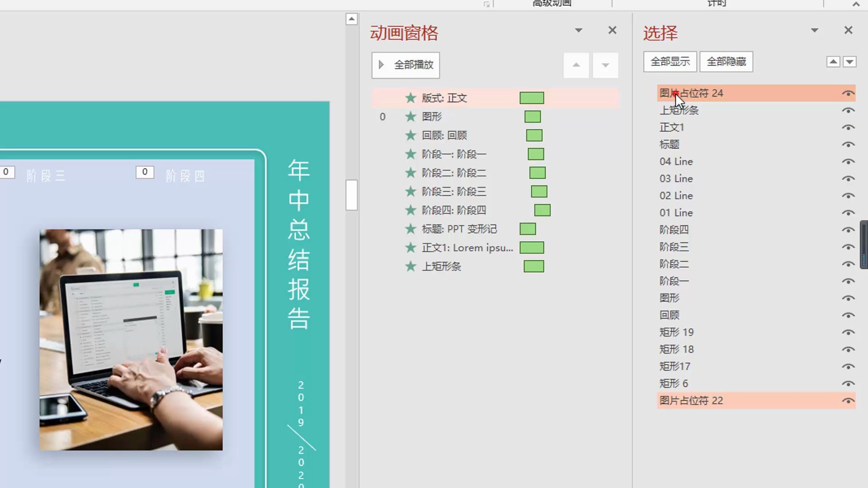The width and height of the screenshot is (868, 488).
Task: Select the 版式: 正文 animation entry
Action: [495, 98]
